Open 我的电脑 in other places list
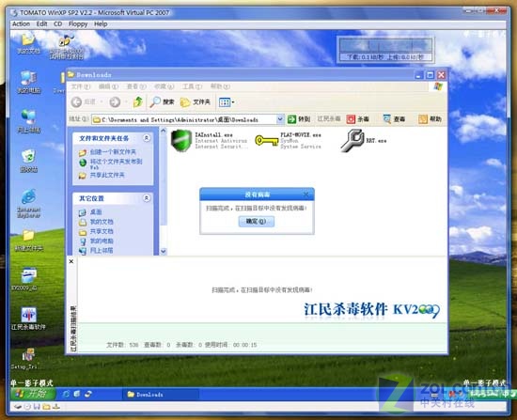This screenshot has height=420, width=517. click(x=96, y=241)
